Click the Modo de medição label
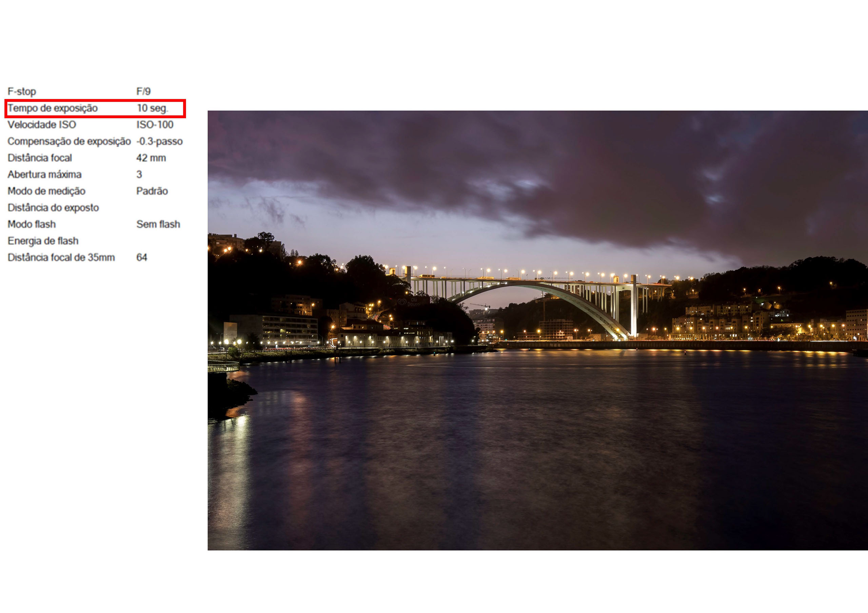The width and height of the screenshot is (868, 613). click(46, 191)
